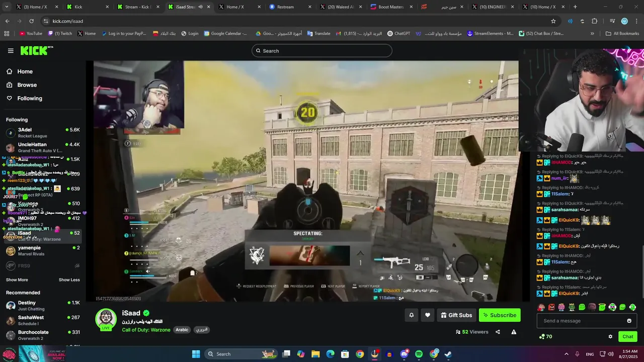This screenshot has width=644, height=362.
Task: Open Discord from the taskbar
Action: point(404,354)
